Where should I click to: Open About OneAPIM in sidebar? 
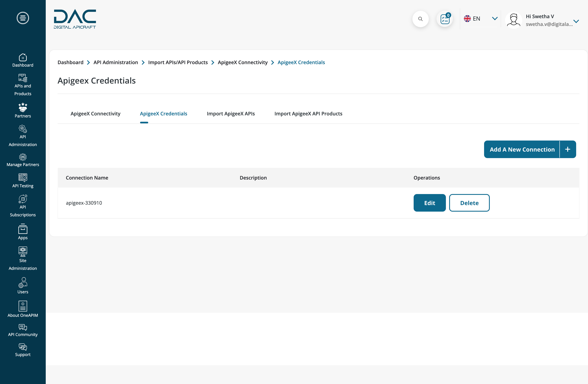(23, 309)
